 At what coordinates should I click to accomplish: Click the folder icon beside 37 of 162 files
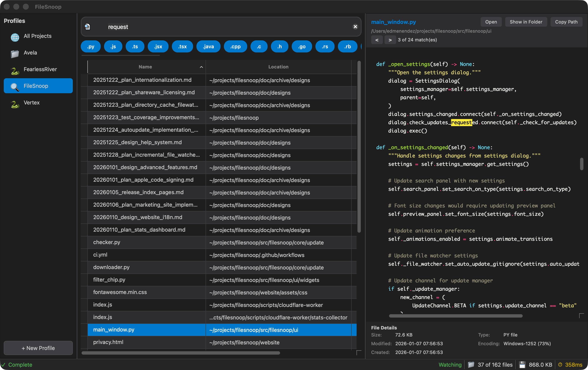(471, 364)
